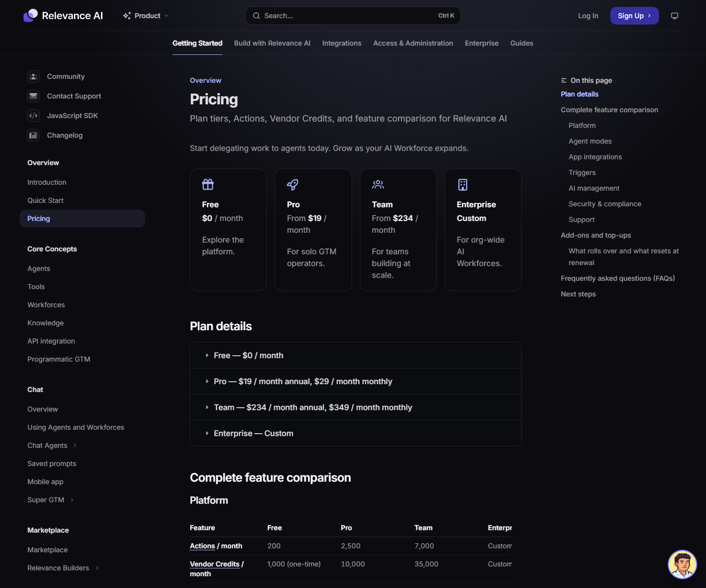Select the Getting Started tab
This screenshot has width=706, height=588.
(x=198, y=43)
